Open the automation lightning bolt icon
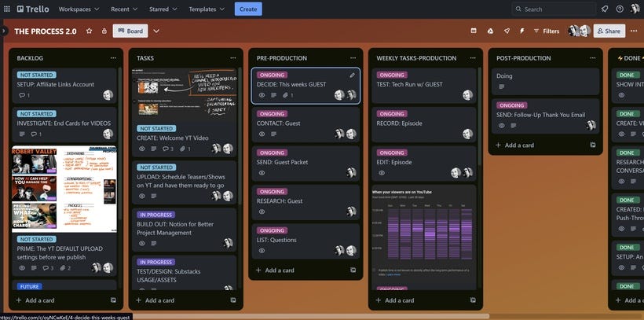Image resolution: width=644 pixels, height=320 pixels. click(x=522, y=31)
